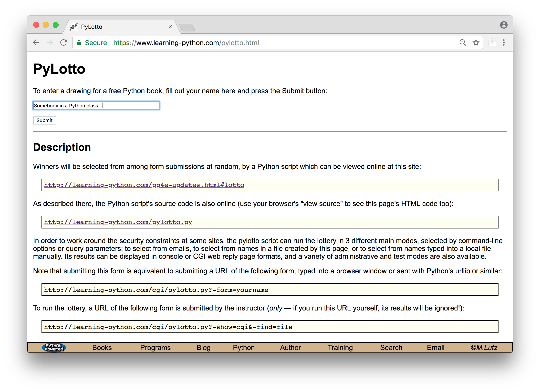The image size is (540, 392).
Task: Click the extension icon beside address bar
Action: (492, 42)
